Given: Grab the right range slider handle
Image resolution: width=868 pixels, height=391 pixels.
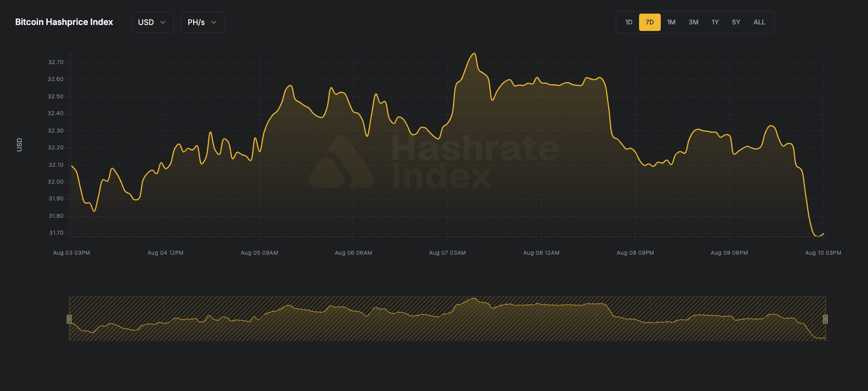Looking at the screenshot, I should (825, 319).
